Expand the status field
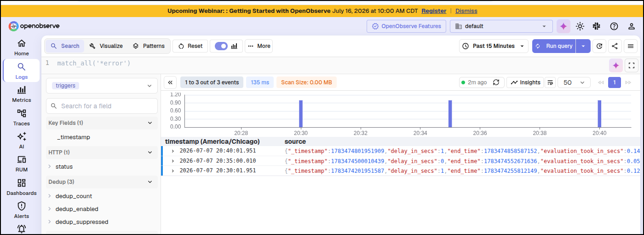The image size is (644, 235). (50, 167)
